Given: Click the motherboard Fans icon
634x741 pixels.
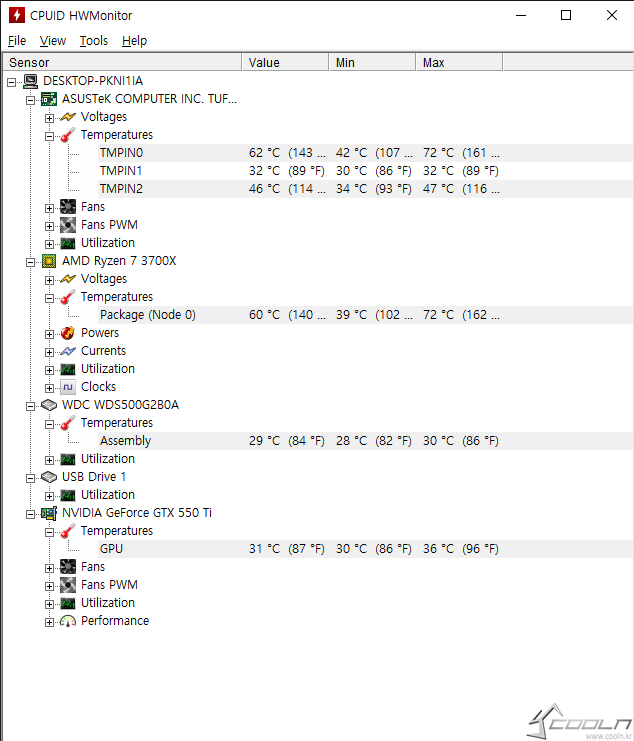Looking at the screenshot, I should [x=68, y=207].
